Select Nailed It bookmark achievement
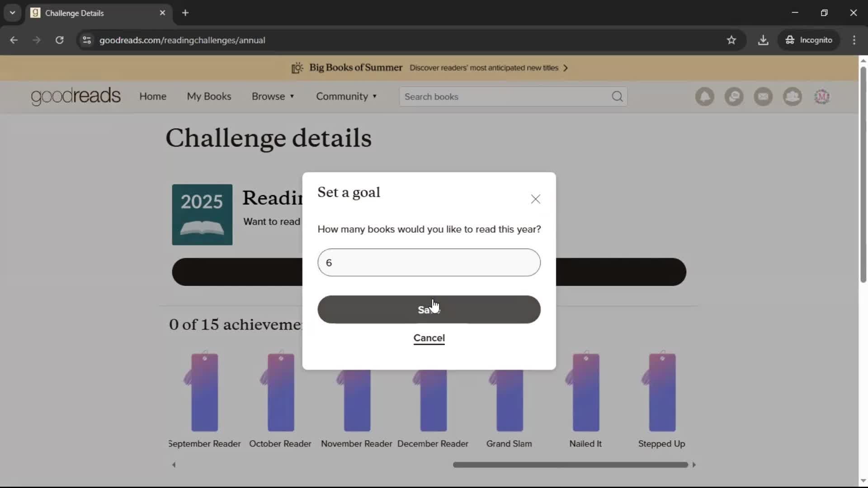The width and height of the screenshot is (868, 488). (x=586, y=392)
